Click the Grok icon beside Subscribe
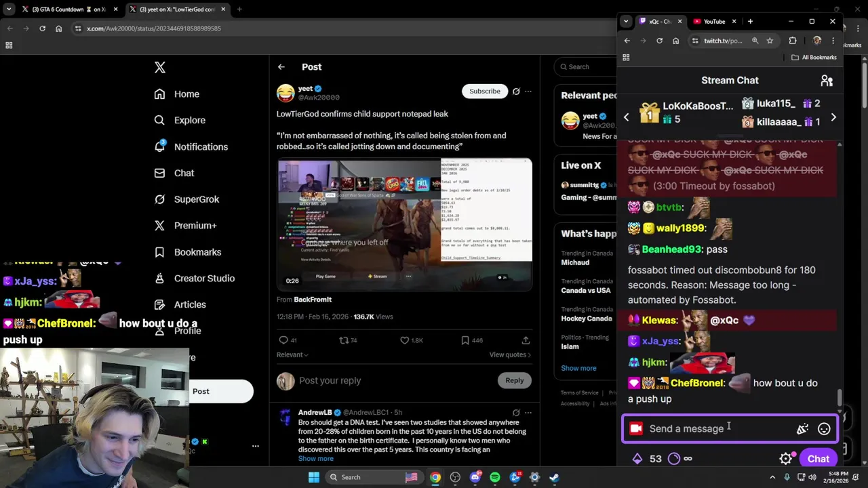Screen dimensions: 868x488 point(516,91)
